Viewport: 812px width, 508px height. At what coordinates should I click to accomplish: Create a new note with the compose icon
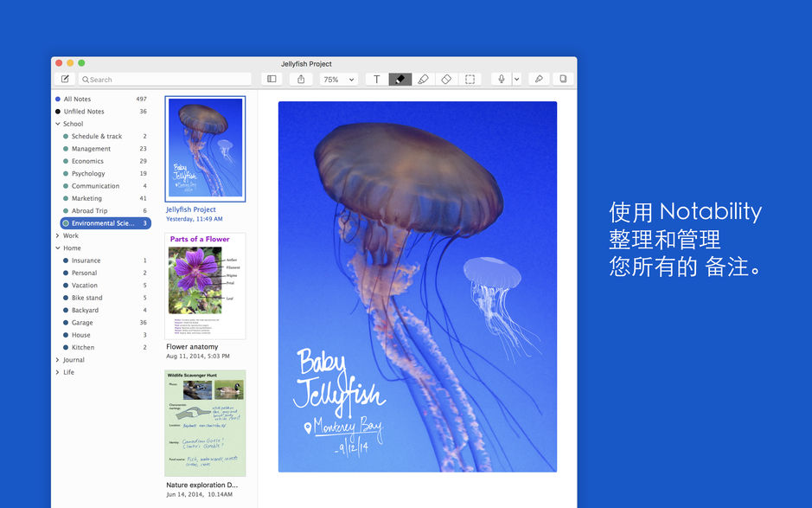[x=65, y=79]
